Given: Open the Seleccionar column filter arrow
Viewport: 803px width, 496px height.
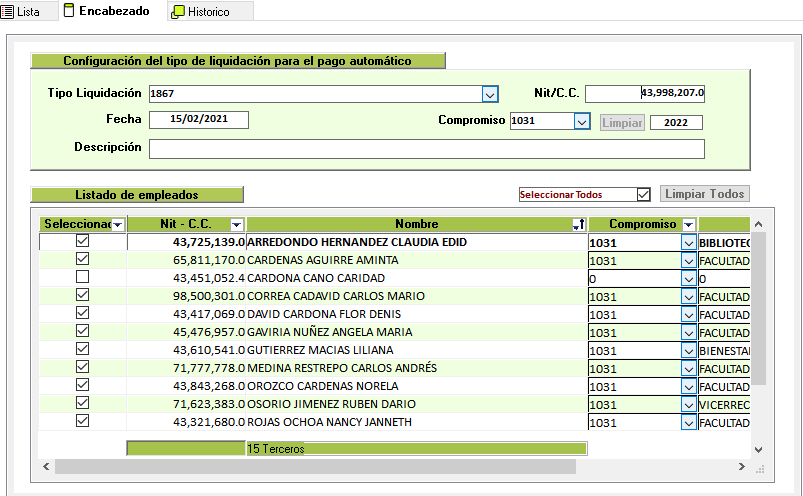Looking at the screenshot, I should pos(117,225).
